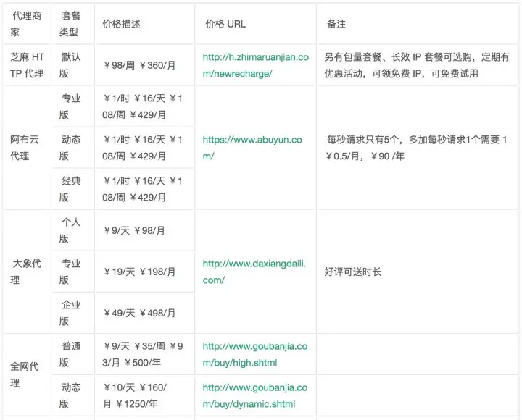Click the 价格描述 column header
This screenshot has width=522, height=420.
click(145, 24)
